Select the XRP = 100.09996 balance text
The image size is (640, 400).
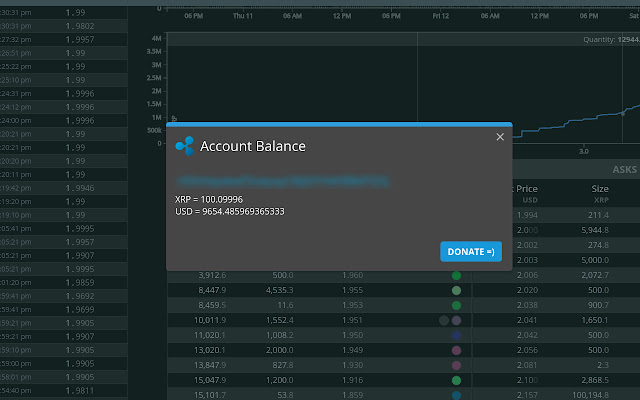click(209, 199)
